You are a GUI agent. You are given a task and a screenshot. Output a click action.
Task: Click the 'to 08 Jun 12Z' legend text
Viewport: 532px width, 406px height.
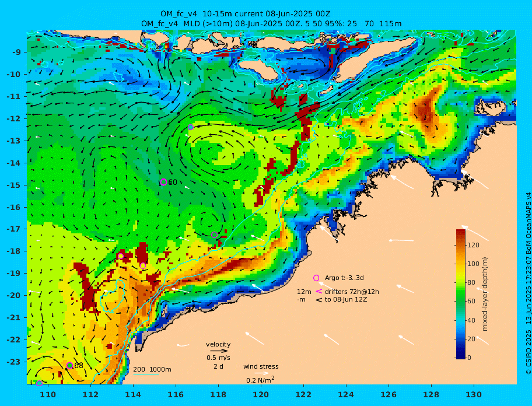point(346,300)
